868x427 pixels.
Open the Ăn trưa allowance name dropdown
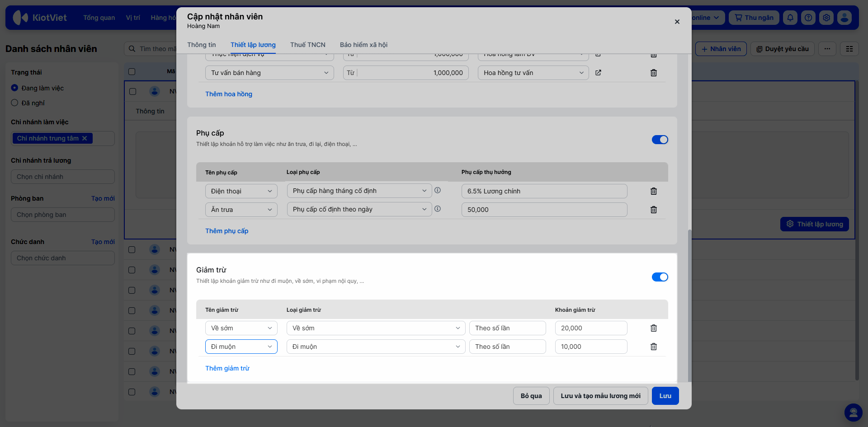point(241,210)
